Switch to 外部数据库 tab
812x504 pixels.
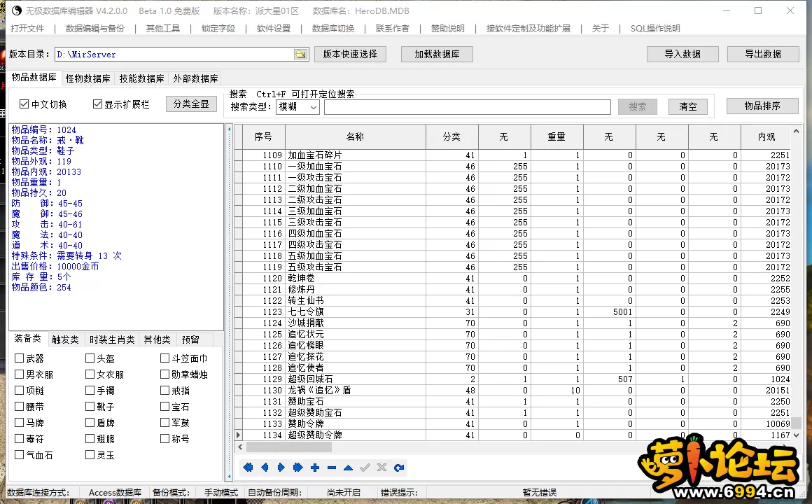pos(195,78)
